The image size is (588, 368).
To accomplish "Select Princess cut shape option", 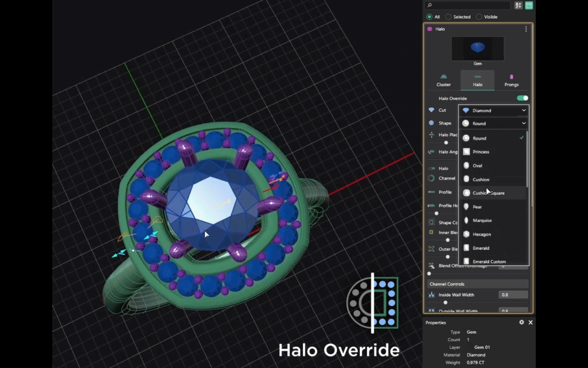I will point(481,152).
